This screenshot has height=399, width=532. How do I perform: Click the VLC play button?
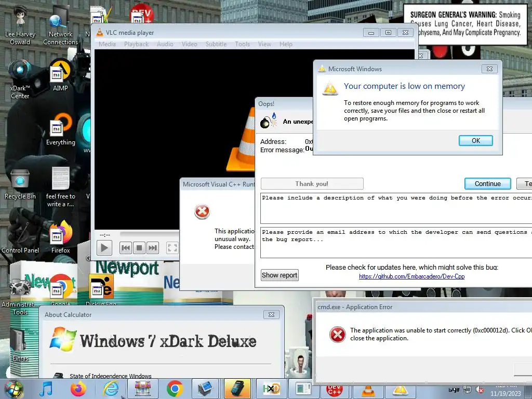click(x=104, y=248)
